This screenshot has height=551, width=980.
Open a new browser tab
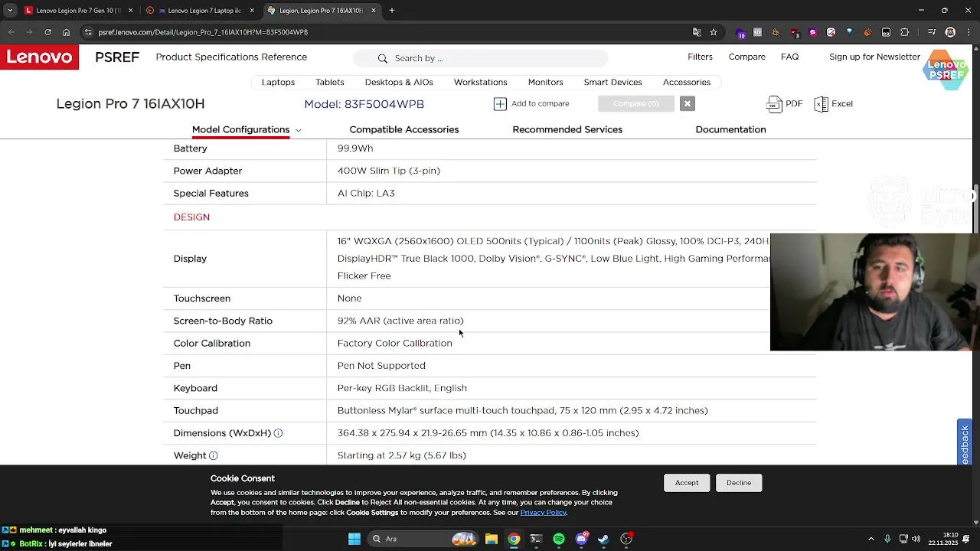(392, 11)
